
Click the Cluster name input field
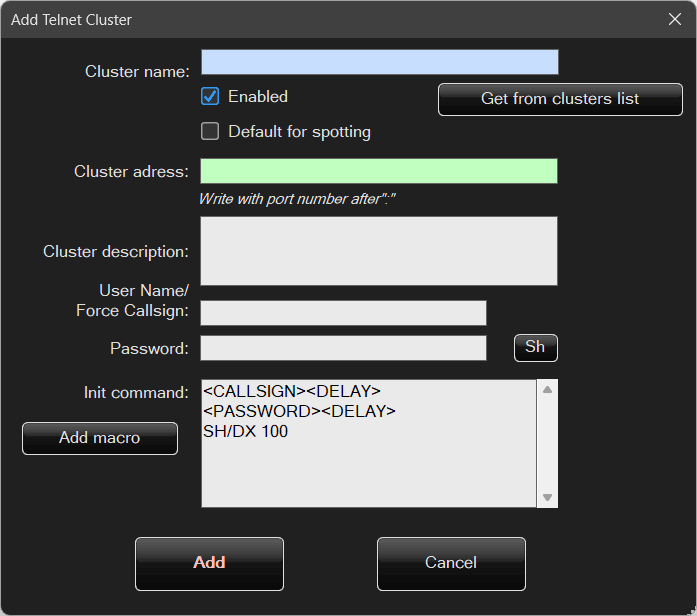click(x=379, y=63)
